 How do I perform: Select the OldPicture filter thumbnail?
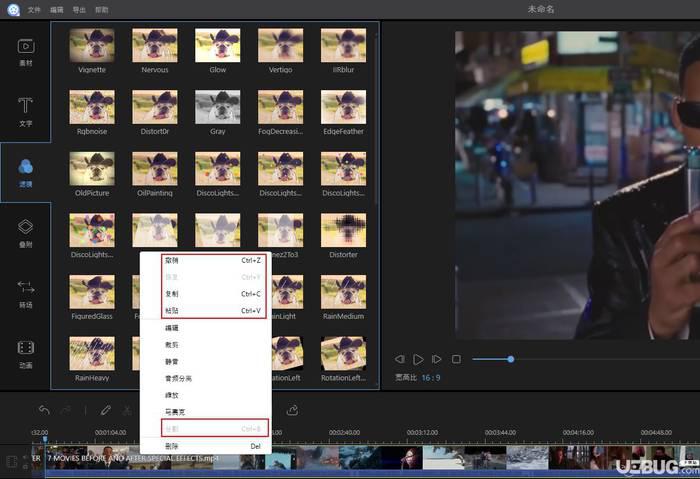point(92,168)
